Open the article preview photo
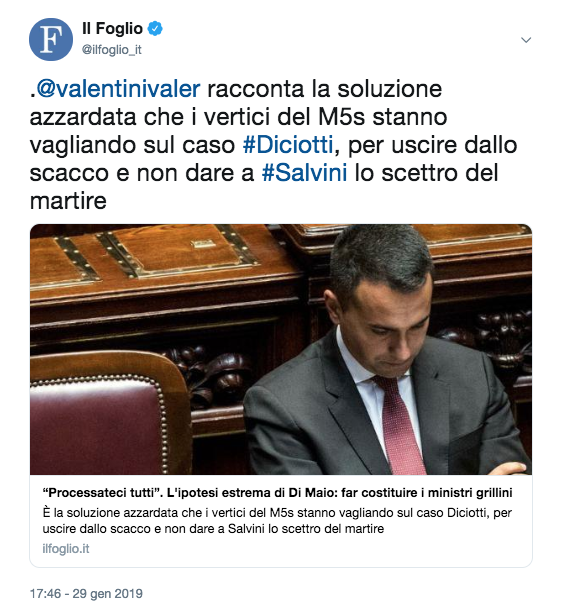The width and height of the screenshot is (565, 607). [x=281, y=349]
